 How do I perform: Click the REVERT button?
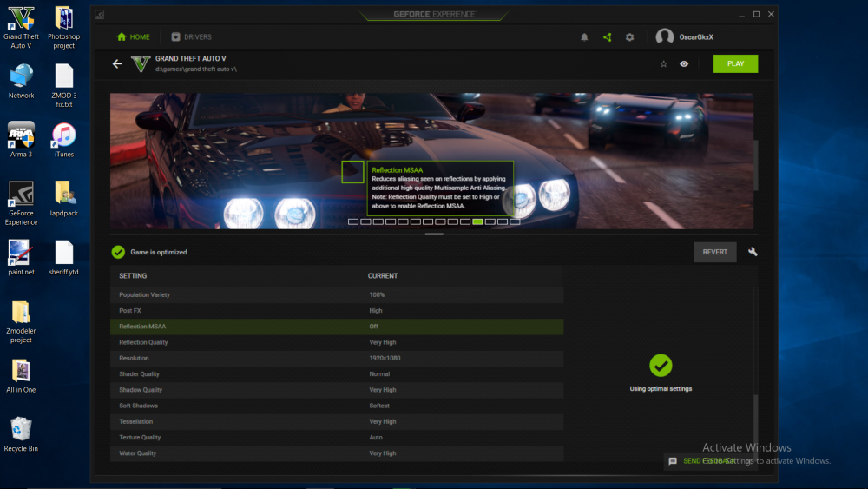[714, 252]
